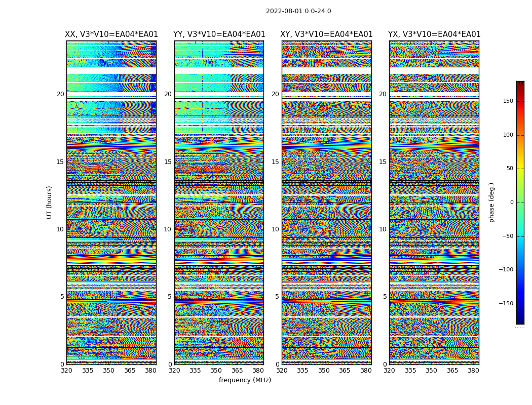Viewport: 532px width, 405px height.
Task: Click the 'frequency (MHz)' axis label
Action: pyautogui.click(x=245, y=380)
